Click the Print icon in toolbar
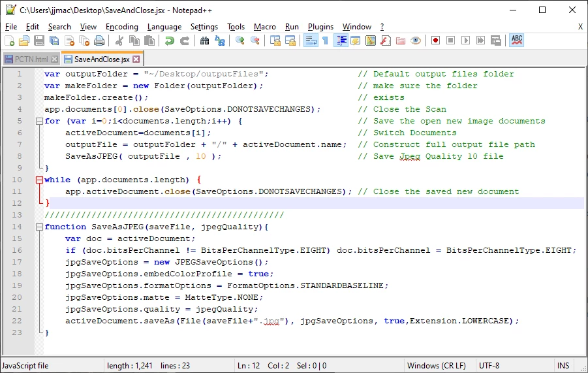This screenshot has height=373, width=588. pos(99,40)
